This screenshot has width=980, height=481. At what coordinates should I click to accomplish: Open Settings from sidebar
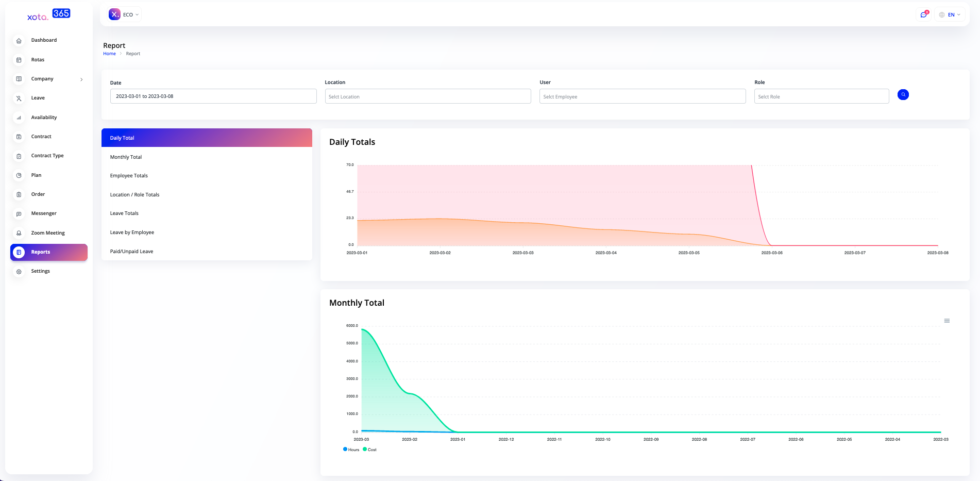40,271
